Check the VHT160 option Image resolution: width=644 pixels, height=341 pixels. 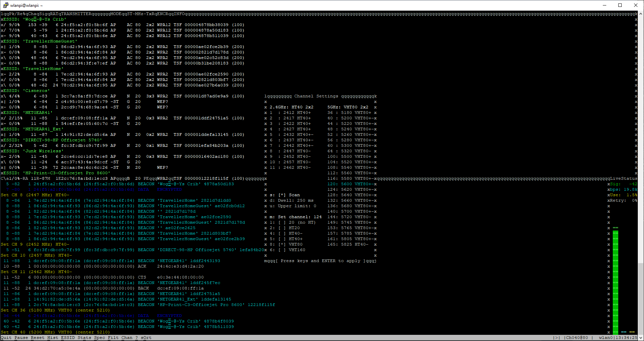(282, 250)
